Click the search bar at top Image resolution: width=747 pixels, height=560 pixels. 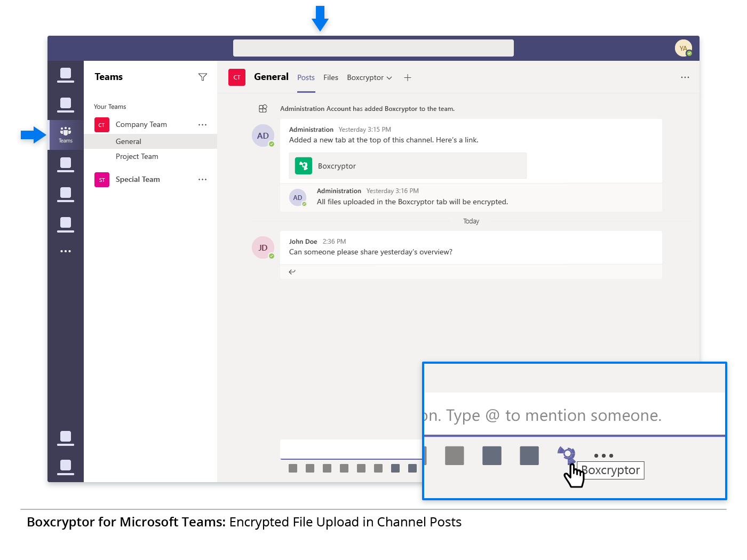pos(373,48)
